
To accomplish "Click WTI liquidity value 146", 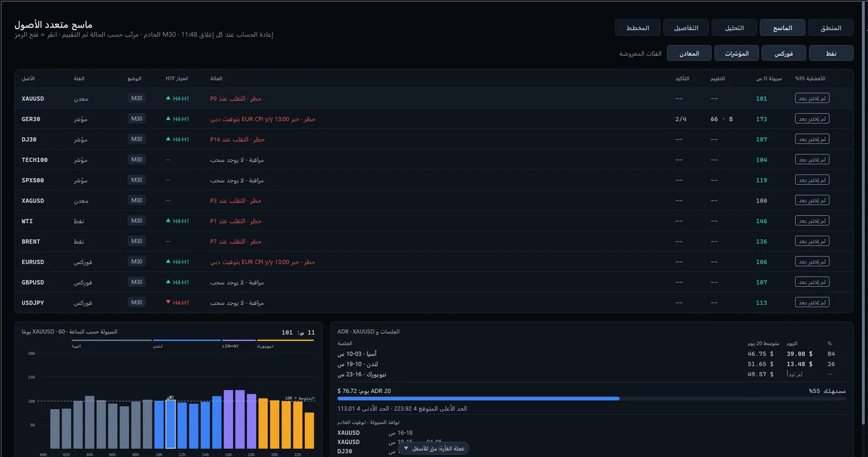I will coord(762,221).
